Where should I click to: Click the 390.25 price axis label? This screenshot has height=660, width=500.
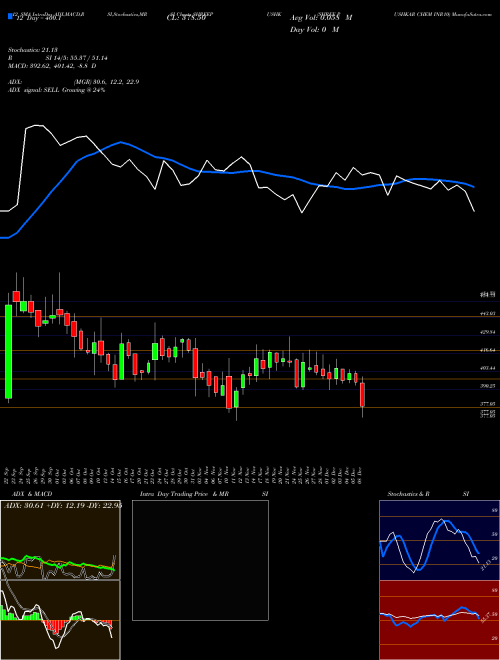coord(488,386)
